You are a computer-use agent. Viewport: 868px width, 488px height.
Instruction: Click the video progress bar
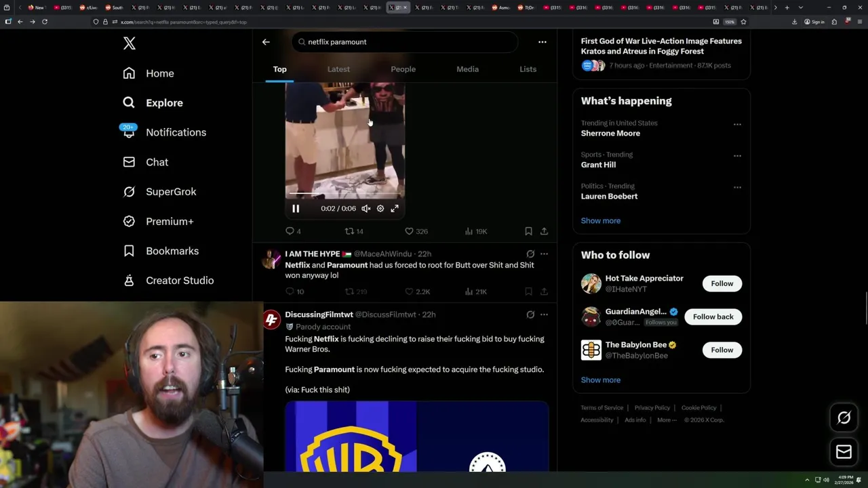point(345,195)
